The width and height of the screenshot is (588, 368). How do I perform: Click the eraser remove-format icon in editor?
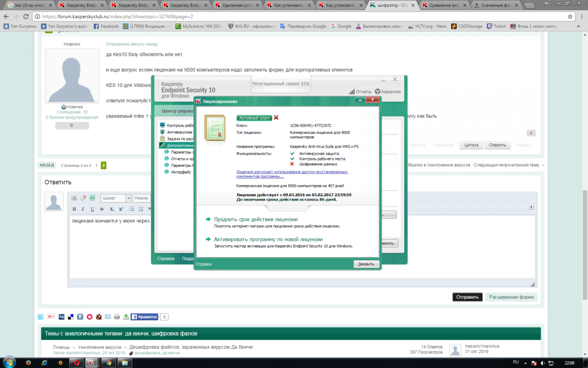83,198
